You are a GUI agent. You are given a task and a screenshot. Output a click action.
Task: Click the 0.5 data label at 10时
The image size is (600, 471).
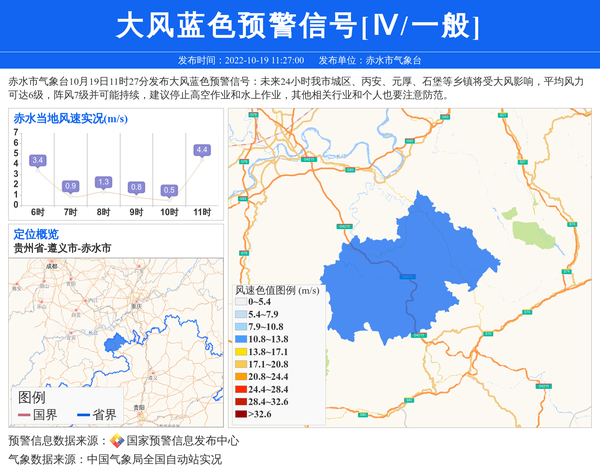tap(169, 190)
